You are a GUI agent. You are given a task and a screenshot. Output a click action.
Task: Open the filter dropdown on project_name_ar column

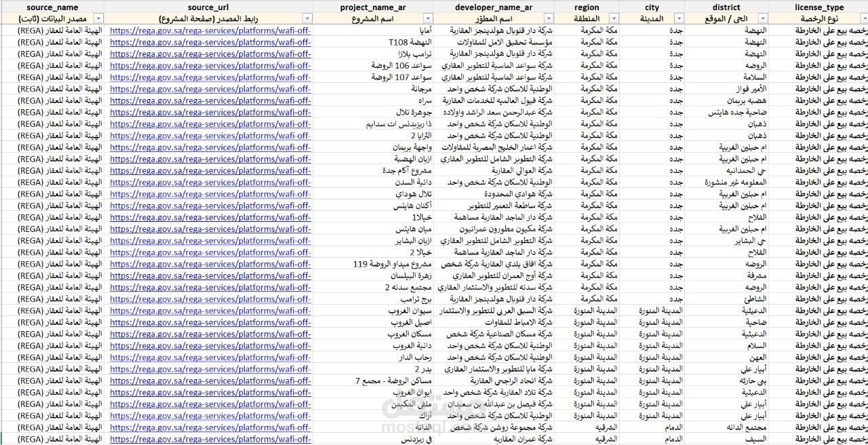427,18
